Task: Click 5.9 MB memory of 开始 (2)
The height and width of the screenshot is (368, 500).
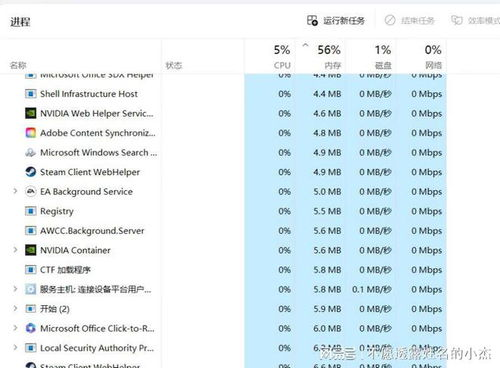Action: 327,309
